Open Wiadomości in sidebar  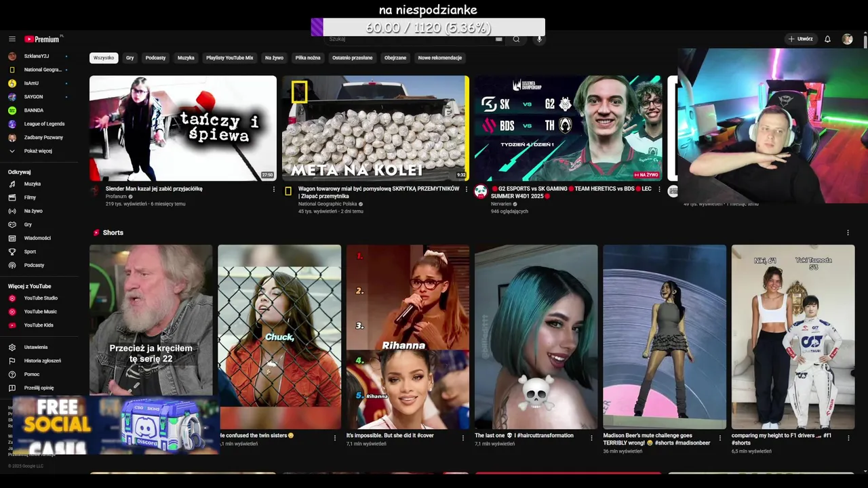click(x=39, y=238)
